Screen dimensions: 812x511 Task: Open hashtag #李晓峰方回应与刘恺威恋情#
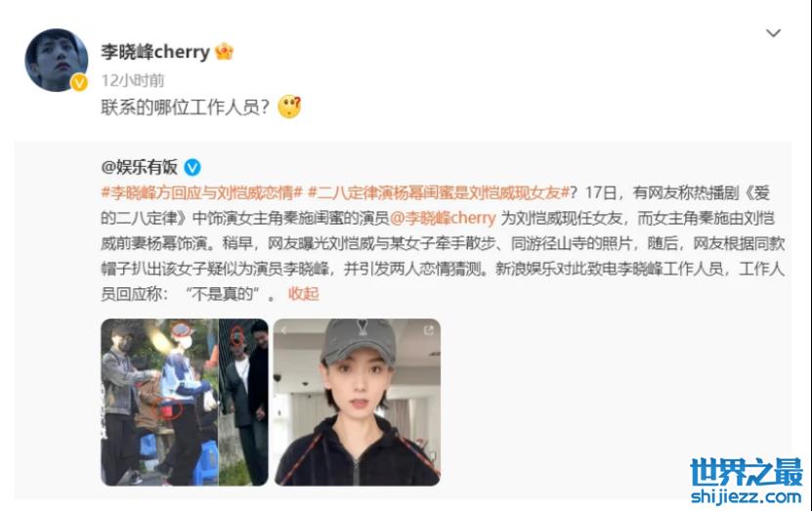[x=201, y=192]
